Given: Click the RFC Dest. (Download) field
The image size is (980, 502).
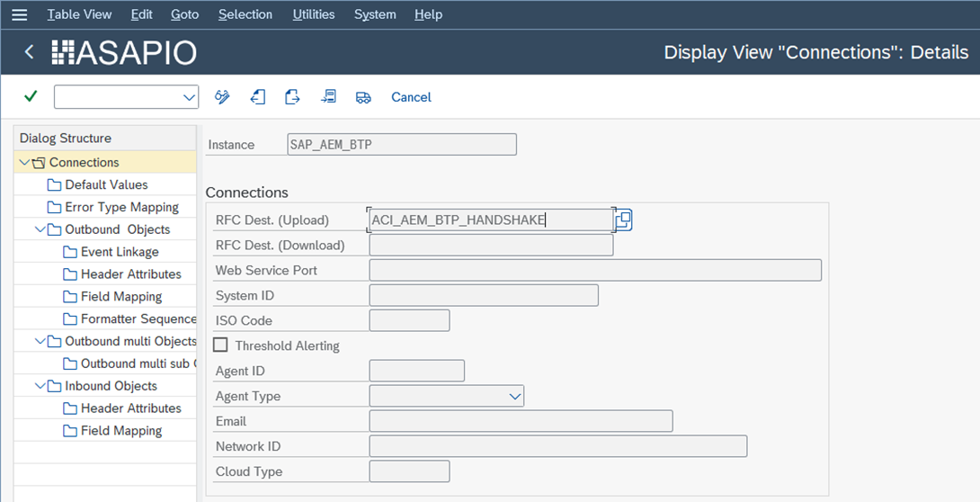Looking at the screenshot, I should 491,245.
